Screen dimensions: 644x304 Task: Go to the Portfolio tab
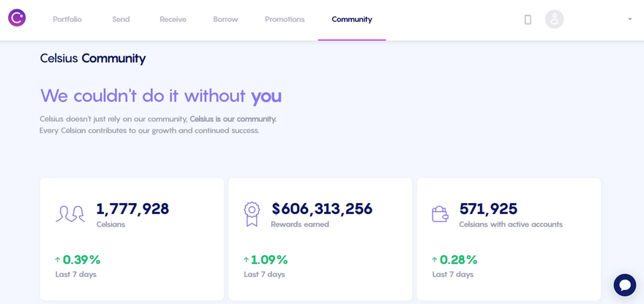67,19
